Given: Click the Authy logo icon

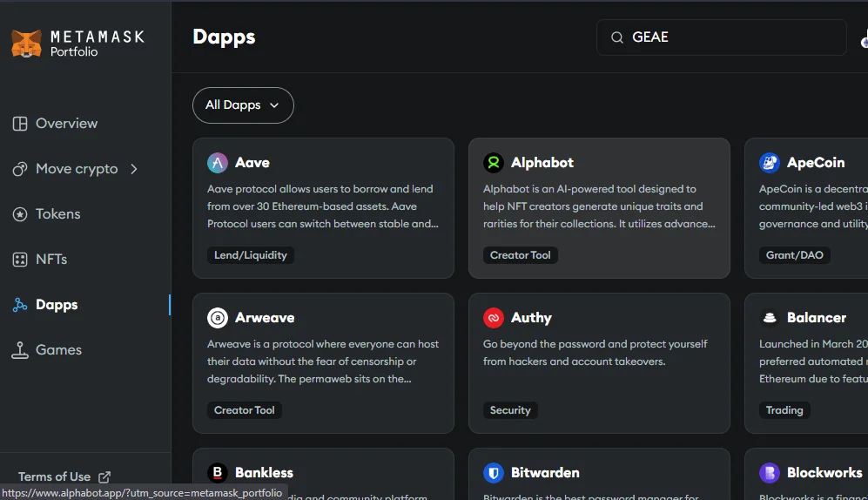Looking at the screenshot, I should point(494,318).
